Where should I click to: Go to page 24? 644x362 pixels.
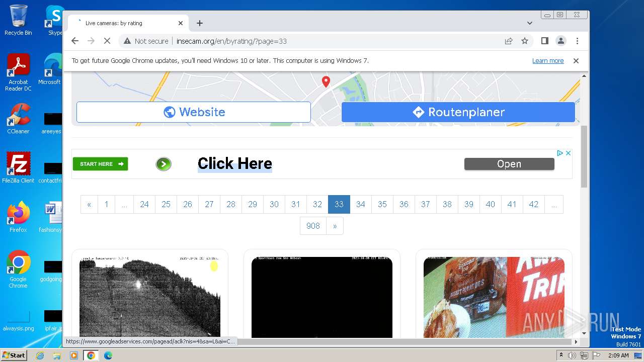point(144,204)
